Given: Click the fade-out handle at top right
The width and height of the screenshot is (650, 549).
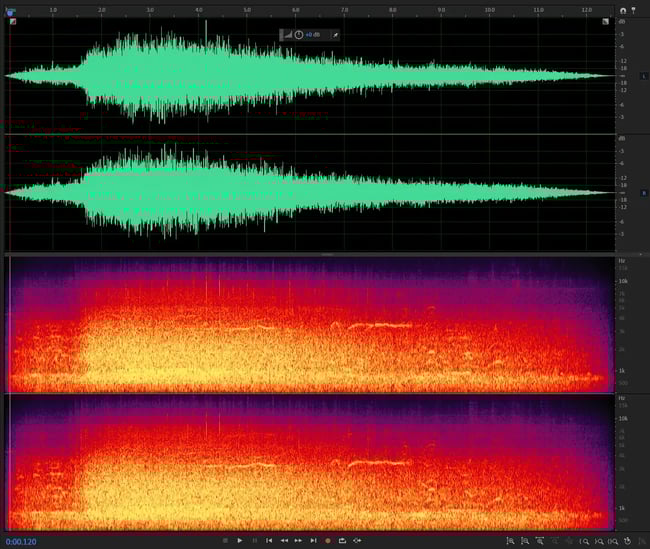Looking at the screenshot, I should pos(605,21).
